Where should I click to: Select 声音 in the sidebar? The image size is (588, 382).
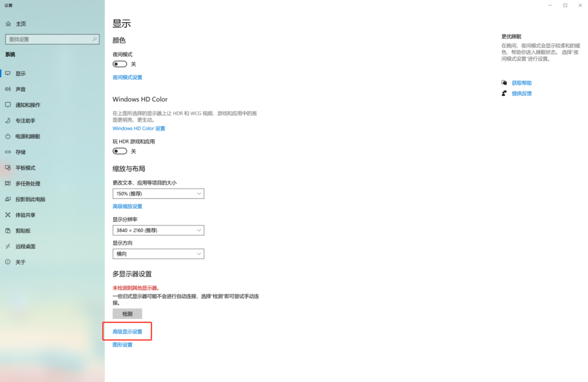(21, 89)
